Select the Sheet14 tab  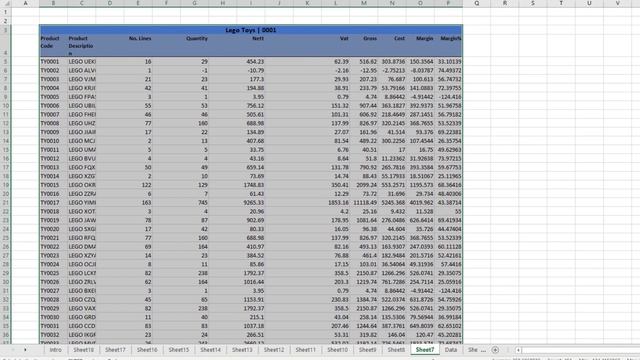pos(210,350)
